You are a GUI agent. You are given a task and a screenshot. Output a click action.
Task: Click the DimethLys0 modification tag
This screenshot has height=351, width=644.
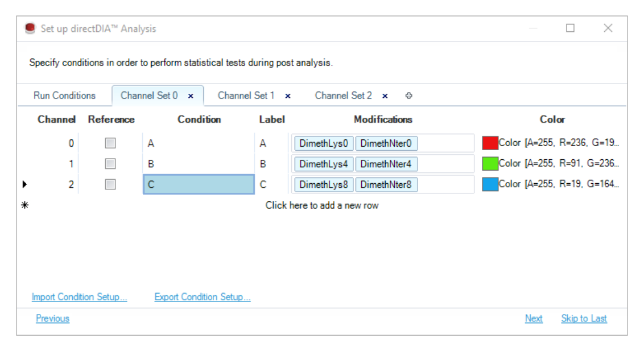pos(324,143)
